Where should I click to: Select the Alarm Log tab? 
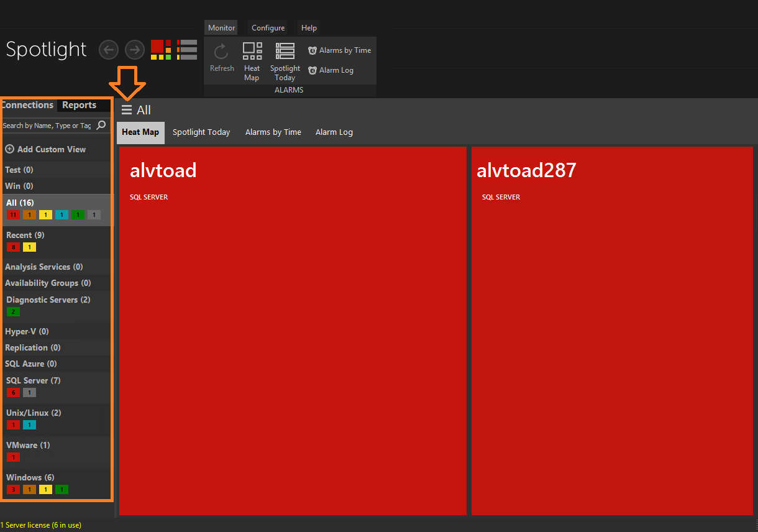(x=334, y=132)
